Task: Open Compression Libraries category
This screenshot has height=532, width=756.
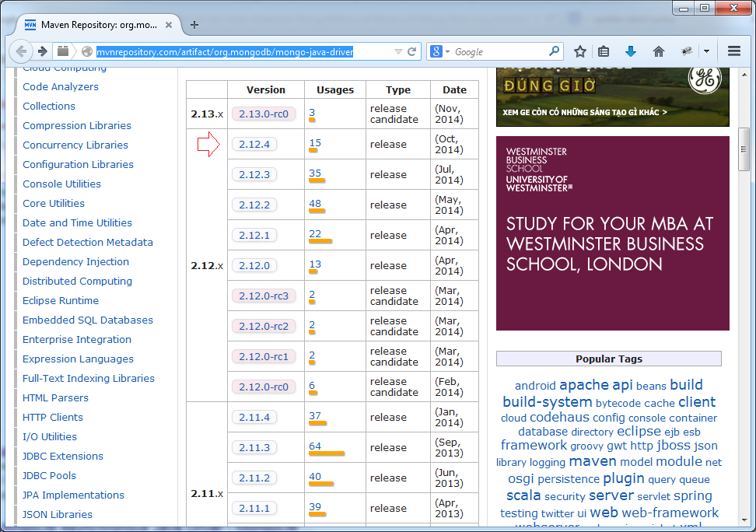Action: point(77,125)
